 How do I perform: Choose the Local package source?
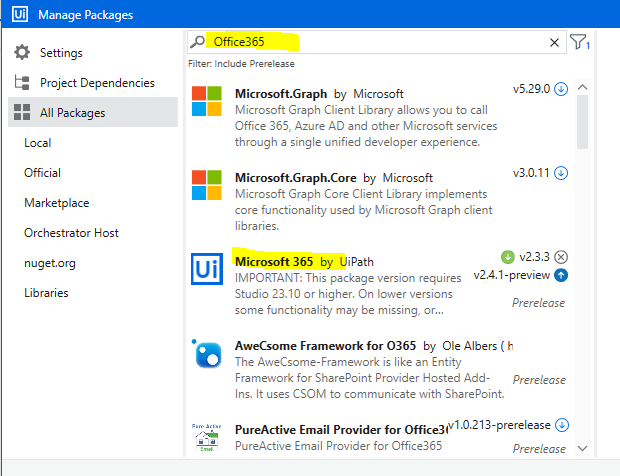[38, 143]
